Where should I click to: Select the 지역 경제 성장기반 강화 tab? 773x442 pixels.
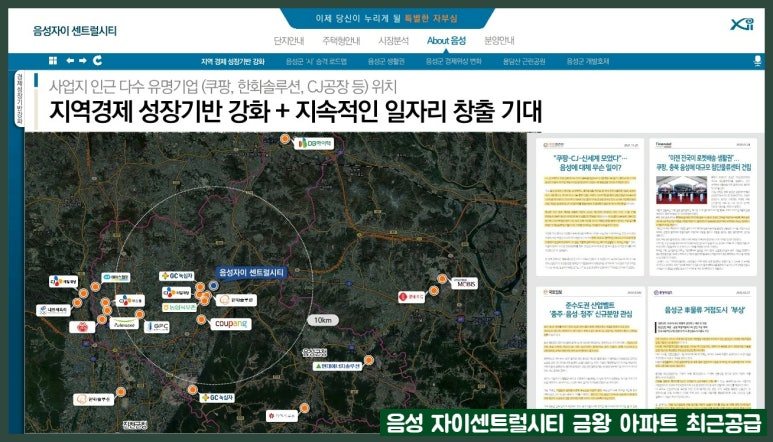click(x=233, y=62)
